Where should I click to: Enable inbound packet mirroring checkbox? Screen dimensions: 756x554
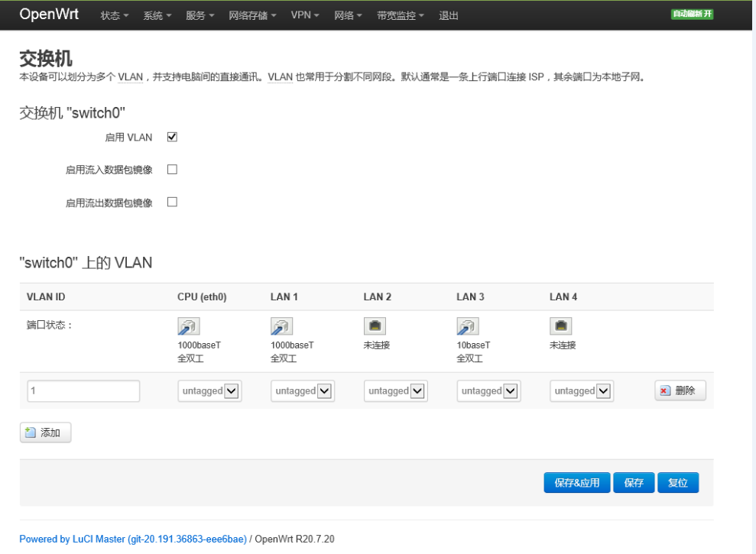[171, 169]
